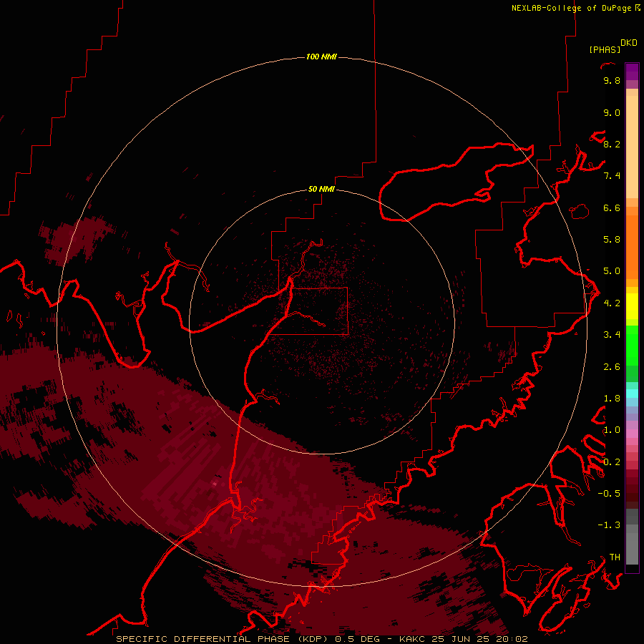Click the 1.0 value on the color scale
The width and height of the screenshot is (644, 644).
pyautogui.click(x=612, y=430)
